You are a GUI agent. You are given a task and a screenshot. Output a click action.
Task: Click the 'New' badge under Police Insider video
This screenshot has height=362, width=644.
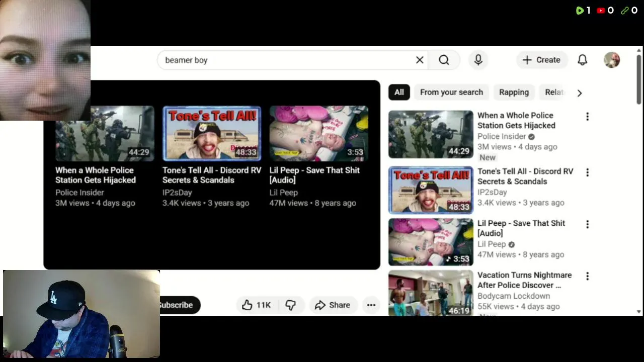click(x=488, y=157)
